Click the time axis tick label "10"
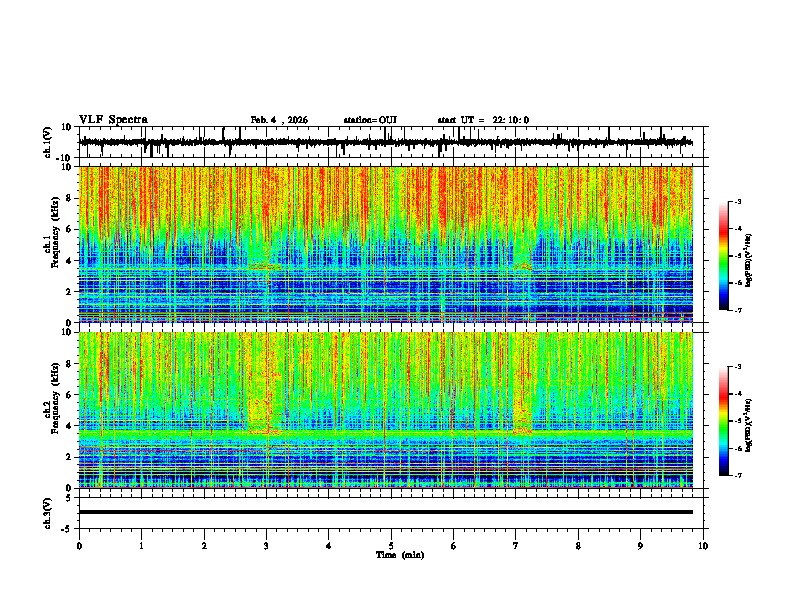Viewport: 792px width, 612px height. tap(703, 546)
